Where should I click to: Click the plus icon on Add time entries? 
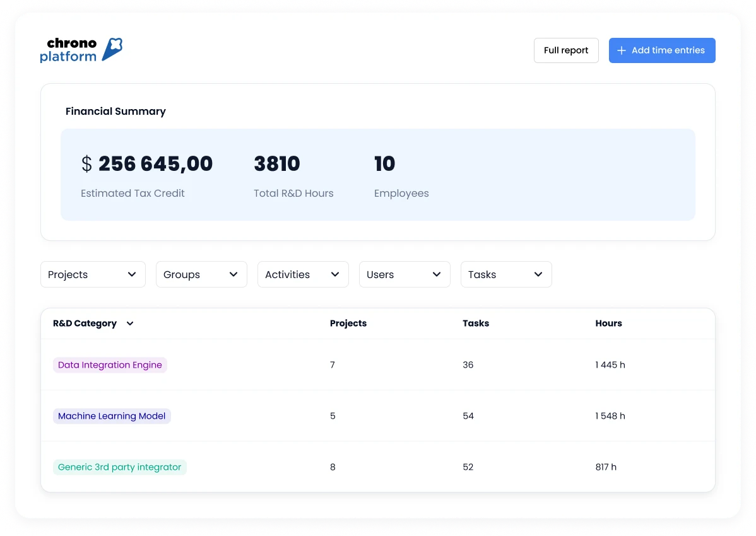(622, 50)
